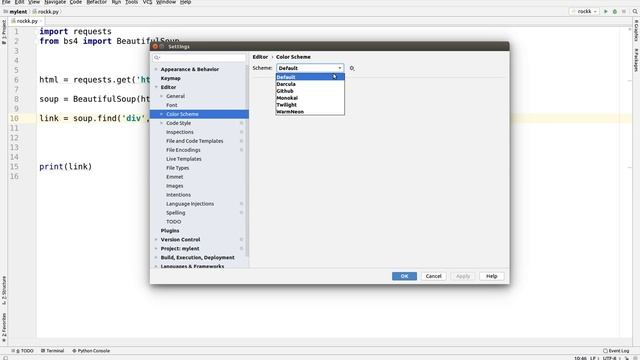
Task: Open the TODO tool window
Action: click(x=23, y=351)
